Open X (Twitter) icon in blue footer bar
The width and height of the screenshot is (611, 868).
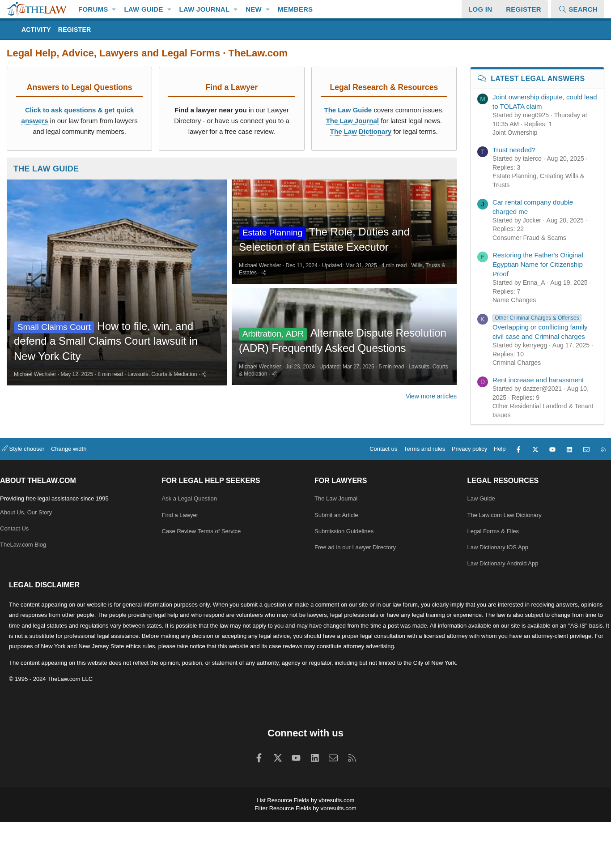(535, 449)
